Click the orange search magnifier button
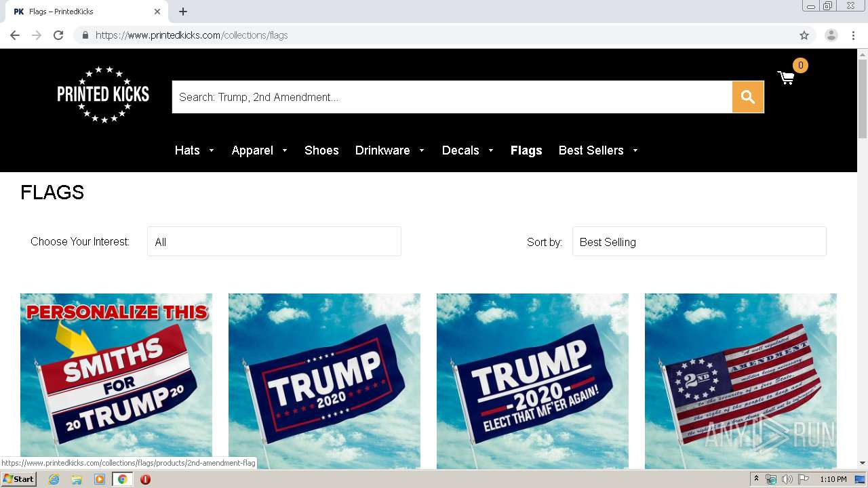The image size is (868, 488). coord(748,97)
